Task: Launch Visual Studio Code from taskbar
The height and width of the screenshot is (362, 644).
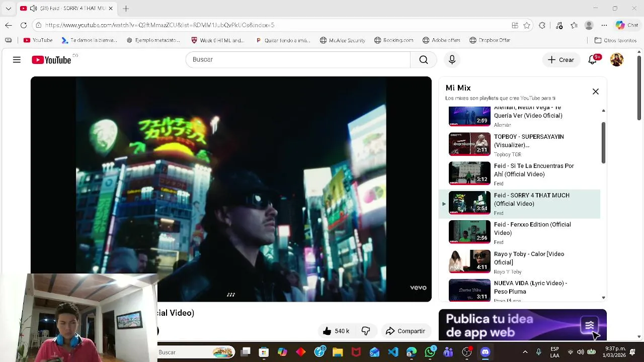Action: point(393,352)
